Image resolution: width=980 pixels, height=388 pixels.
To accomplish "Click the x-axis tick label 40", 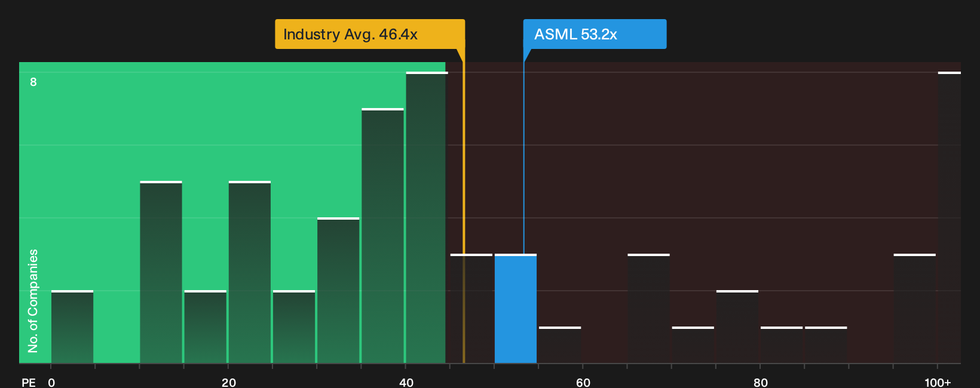I will point(406,382).
